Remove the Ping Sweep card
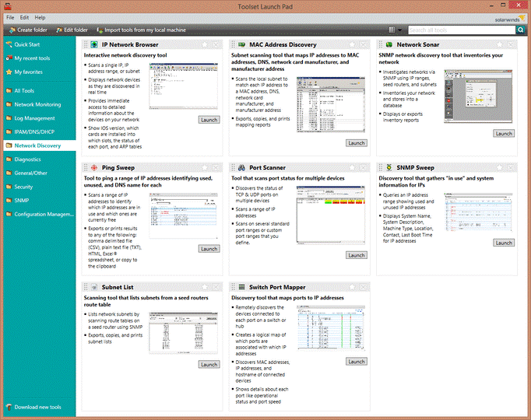531x420 pixels. (216, 167)
